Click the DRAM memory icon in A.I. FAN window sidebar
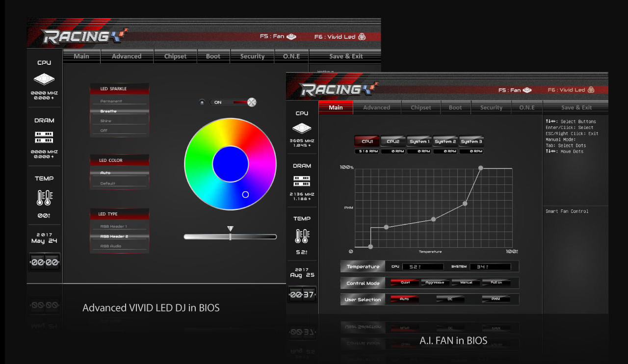 click(302, 181)
